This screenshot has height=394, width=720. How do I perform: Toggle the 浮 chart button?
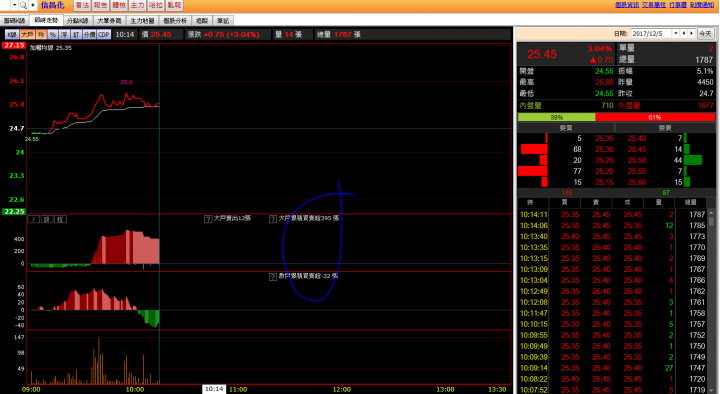coord(64,34)
